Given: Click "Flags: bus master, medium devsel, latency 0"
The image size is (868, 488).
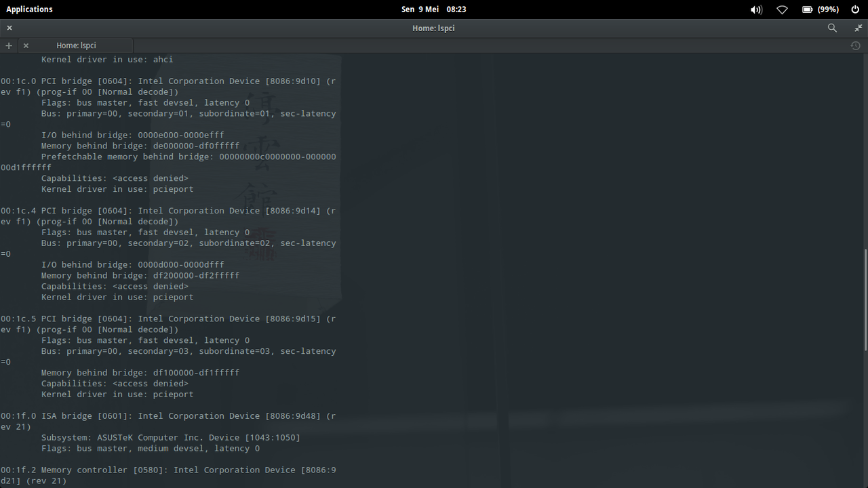Looking at the screenshot, I should pos(151,449).
